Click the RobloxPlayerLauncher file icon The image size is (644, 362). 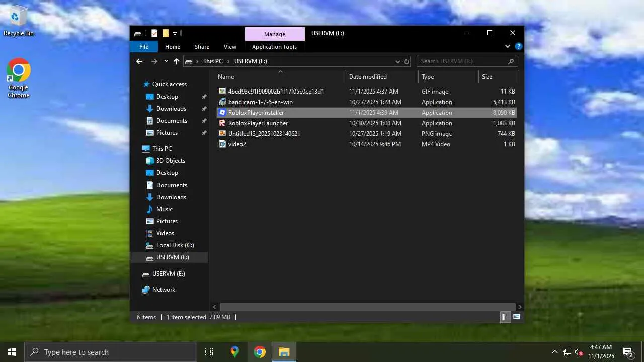(x=222, y=123)
